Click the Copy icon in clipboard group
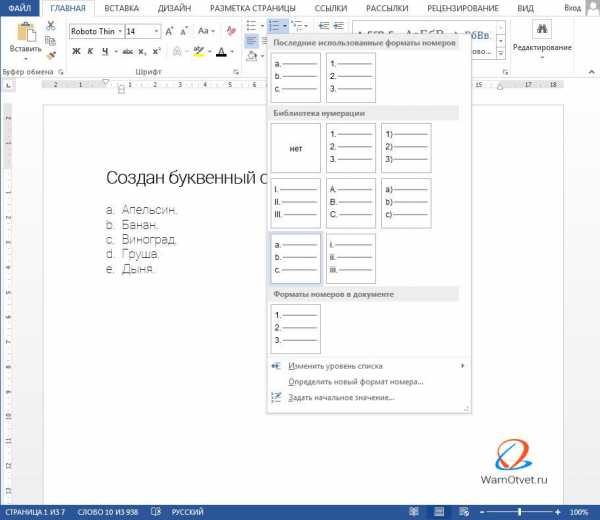 (50, 41)
